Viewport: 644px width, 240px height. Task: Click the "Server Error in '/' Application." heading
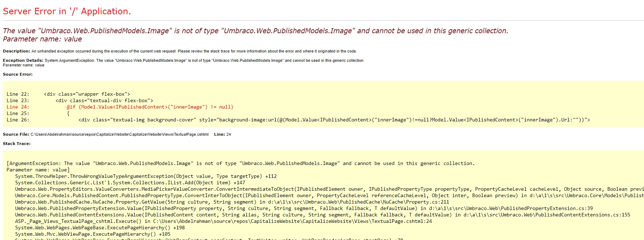(67, 11)
